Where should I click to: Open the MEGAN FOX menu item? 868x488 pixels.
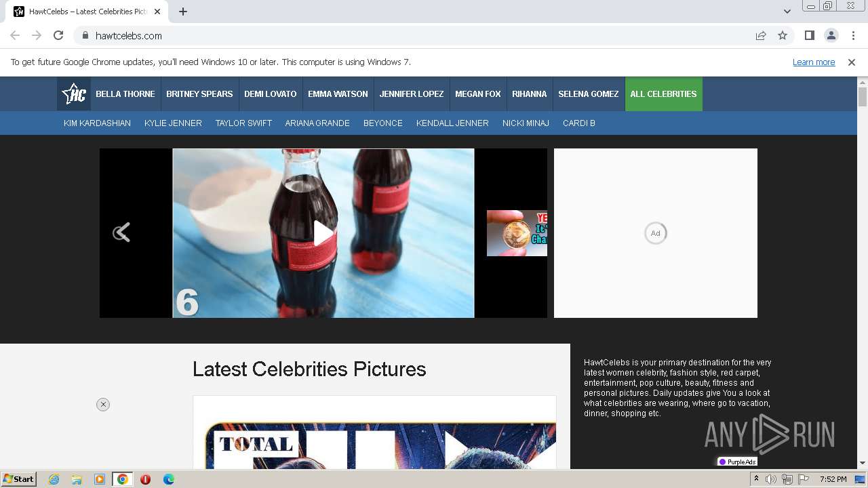478,94
